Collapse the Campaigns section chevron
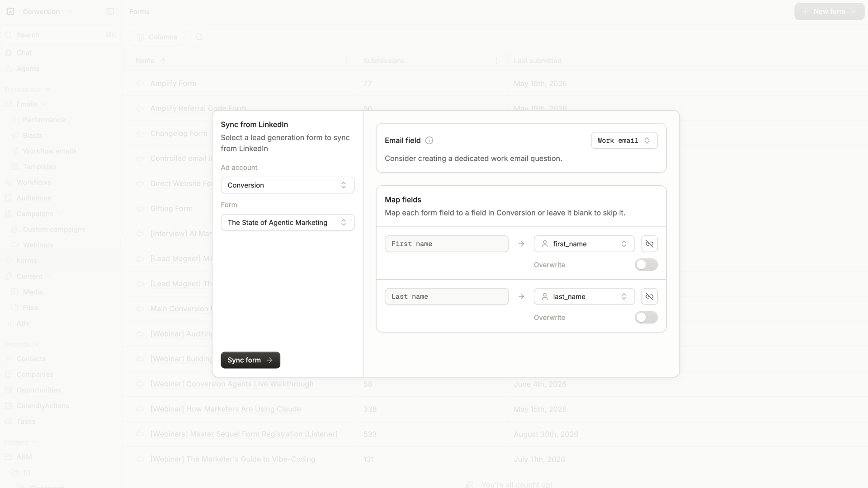868x488 pixels. [60, 214]
